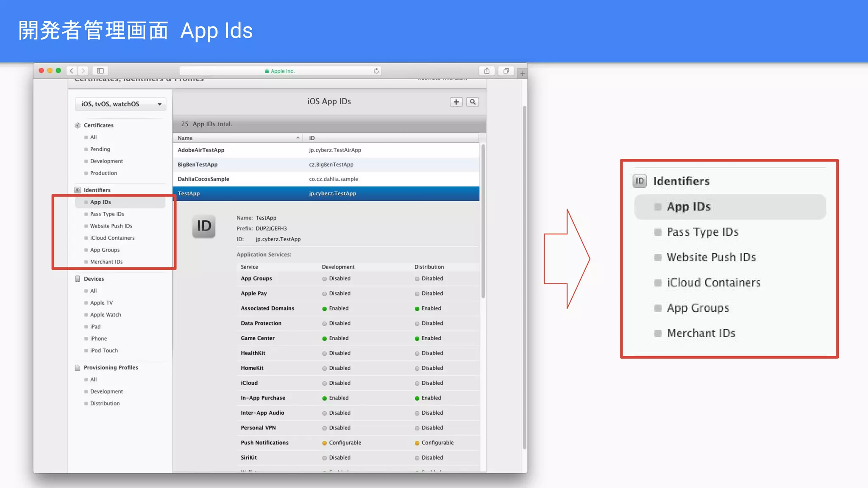Click the Provisioning Profiles section icon
The height and width of the screenshot is (488, 868).
[78, 368]
